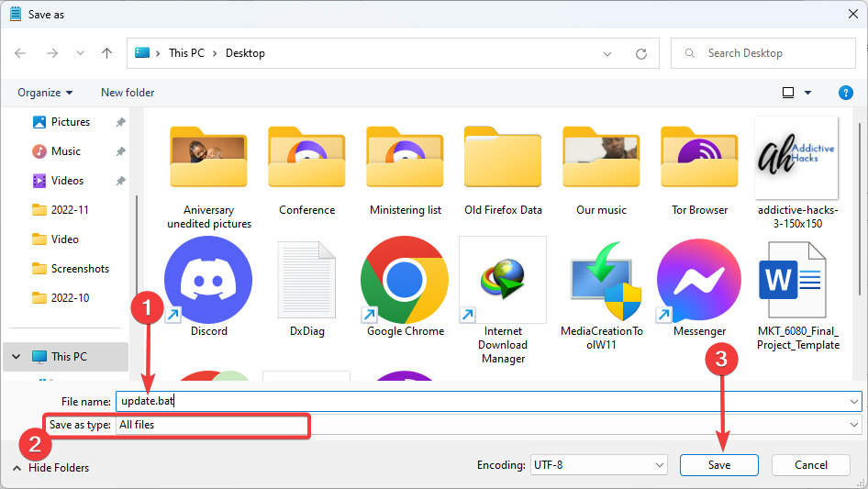868x489 pixels.
Task: Unpin Music using its pin icon
Action: click(120, 151)
